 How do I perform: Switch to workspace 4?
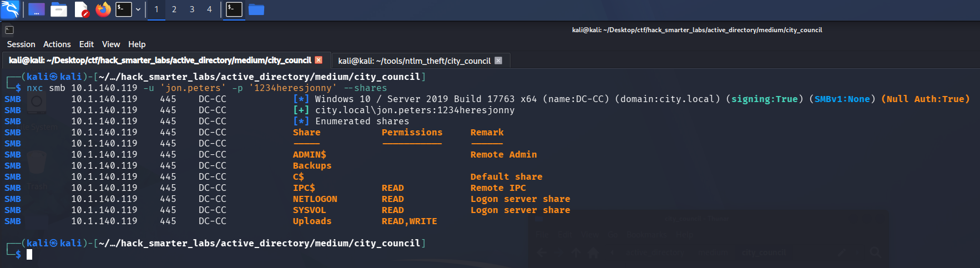[209, 9]
